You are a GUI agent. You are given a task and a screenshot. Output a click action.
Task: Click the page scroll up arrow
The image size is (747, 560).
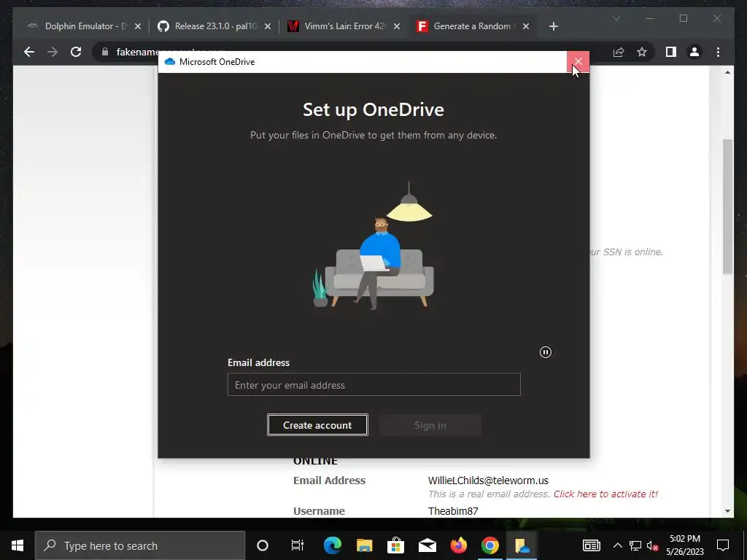pos(727,72)
